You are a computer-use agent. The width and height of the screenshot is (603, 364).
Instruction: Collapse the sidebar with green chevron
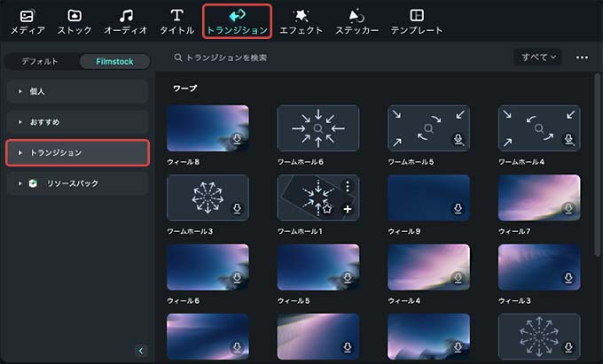pyautogui.click(x=141, y=351)
